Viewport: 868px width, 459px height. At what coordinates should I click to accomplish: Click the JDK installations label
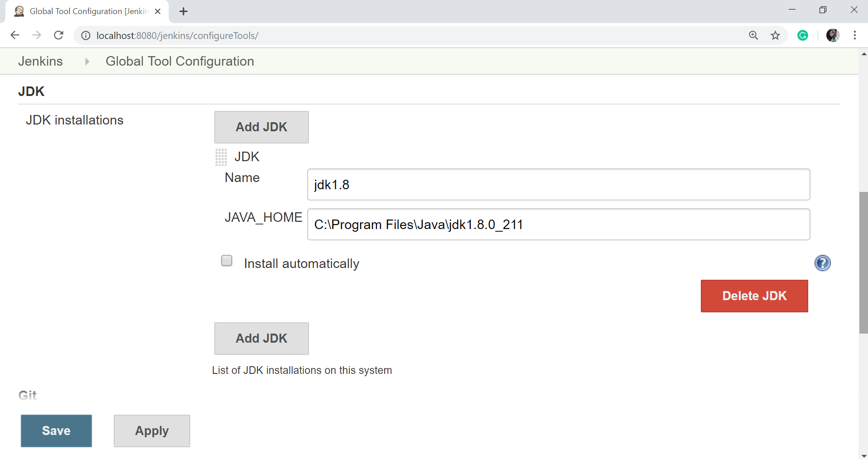pos(75,120)
